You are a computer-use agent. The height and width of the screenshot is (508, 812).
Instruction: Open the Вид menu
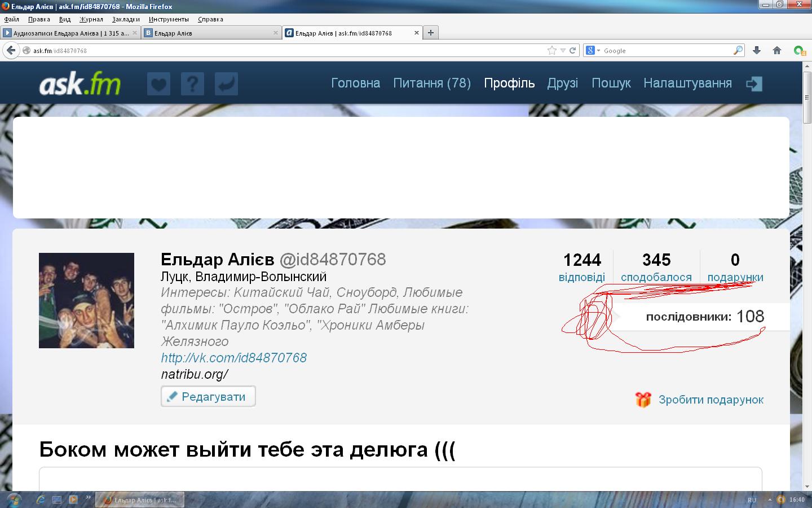coord(65,19)
